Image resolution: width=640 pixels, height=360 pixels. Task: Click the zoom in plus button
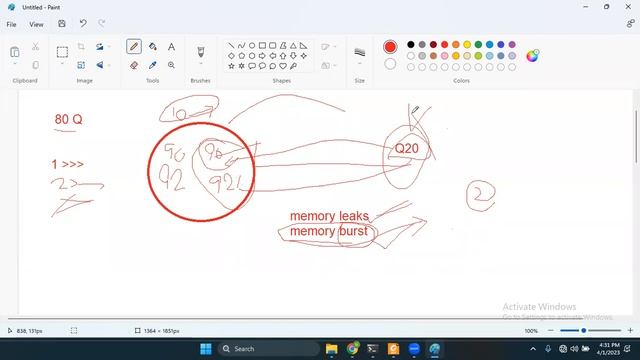click(x=630, y=330)
